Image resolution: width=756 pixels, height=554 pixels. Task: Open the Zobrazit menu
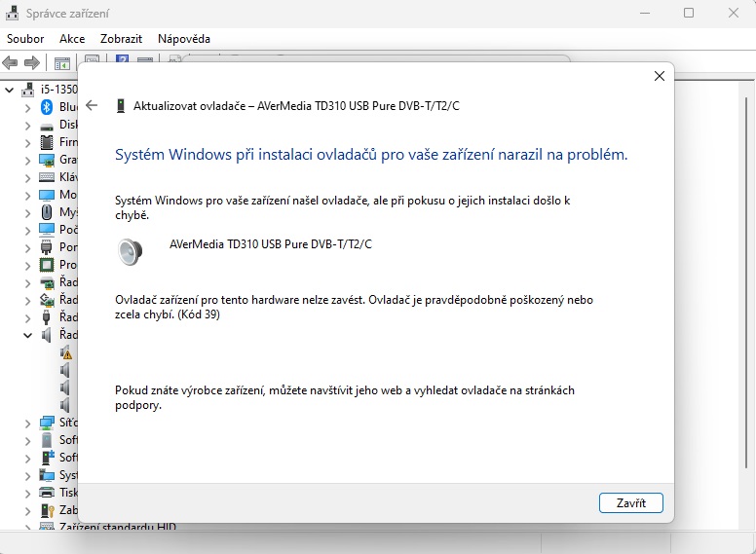tap(121, 39)
